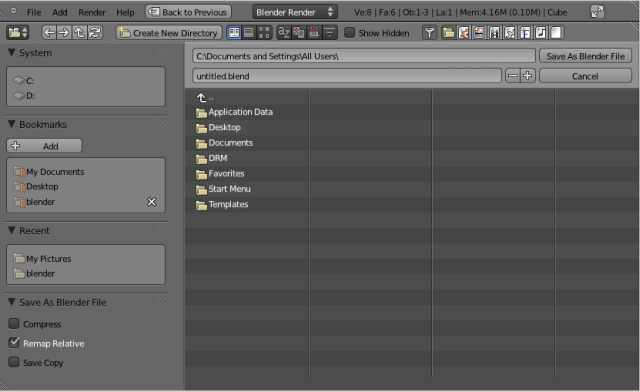Open Templates folder

tap(222, 205)
